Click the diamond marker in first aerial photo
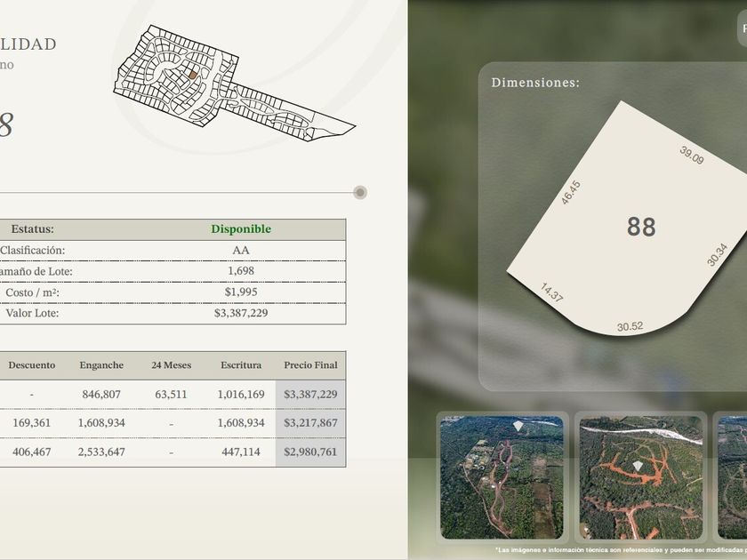The image size is (747, 560). (518, 426)
